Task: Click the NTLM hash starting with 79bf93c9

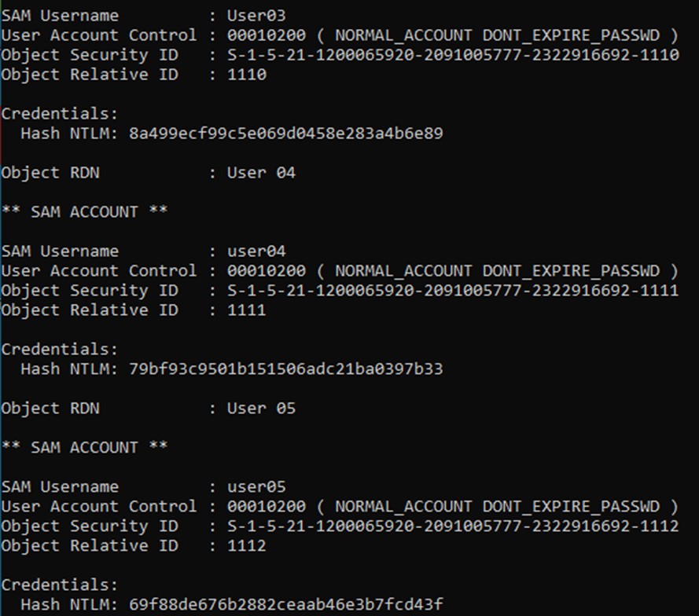Action: point(285,369)
